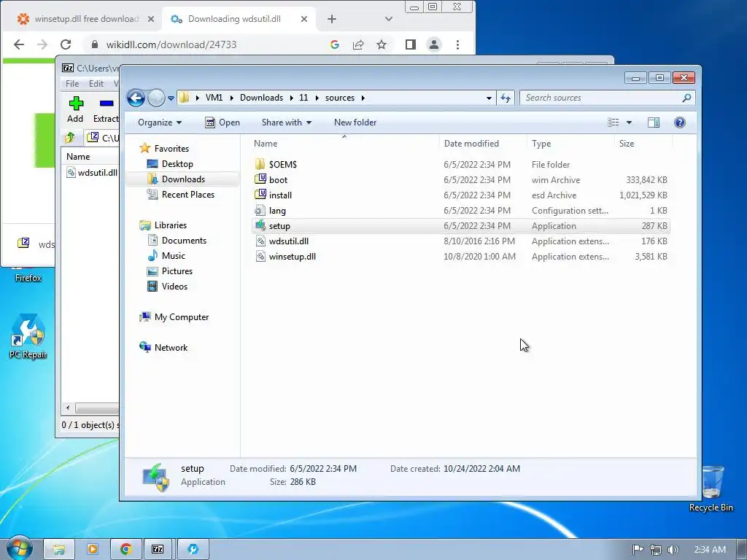Select Network in navigation pane
This screenshot has height=560, width=747.
click(171, 348)
